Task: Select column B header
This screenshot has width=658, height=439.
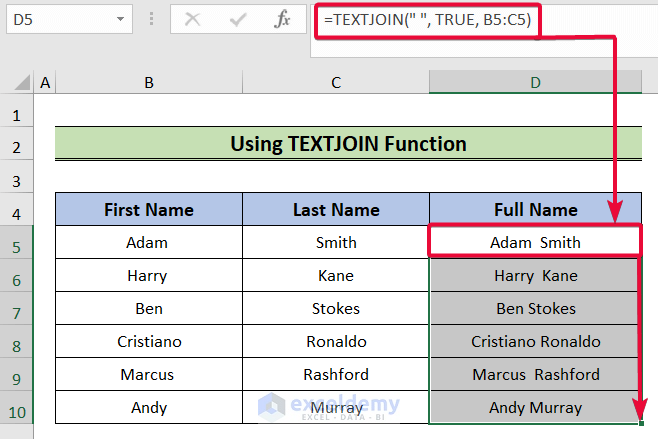Action: [x=148, y=83]
